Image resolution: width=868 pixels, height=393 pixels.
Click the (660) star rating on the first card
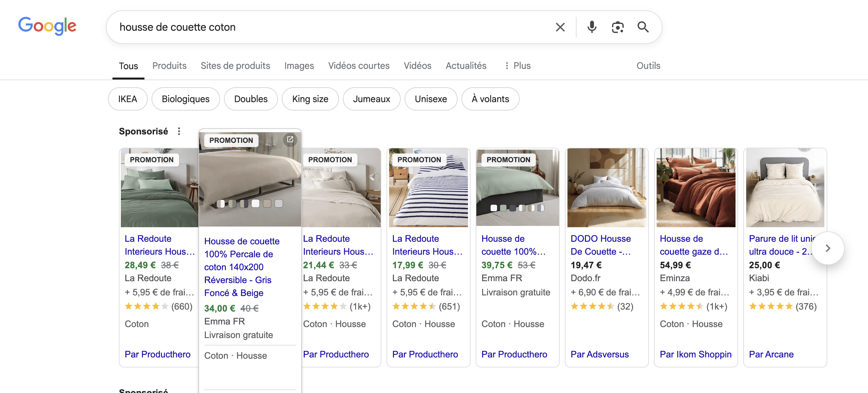pos(158,306)
